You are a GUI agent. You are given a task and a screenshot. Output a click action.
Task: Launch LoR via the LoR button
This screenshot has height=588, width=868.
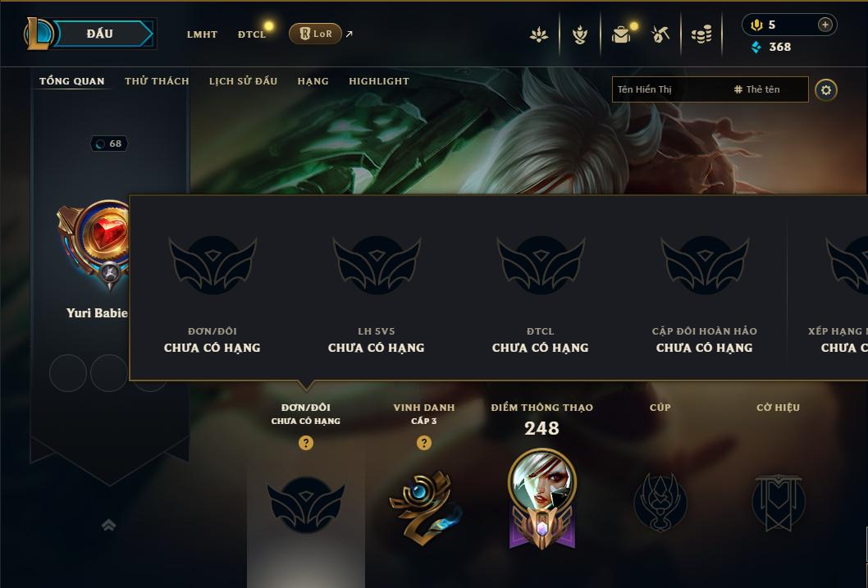click(315, 34)
